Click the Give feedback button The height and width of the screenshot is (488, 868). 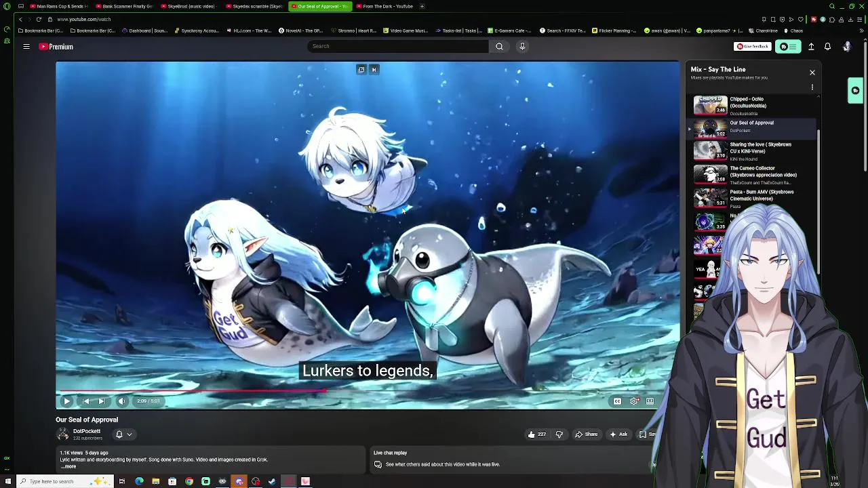point(753,47)
